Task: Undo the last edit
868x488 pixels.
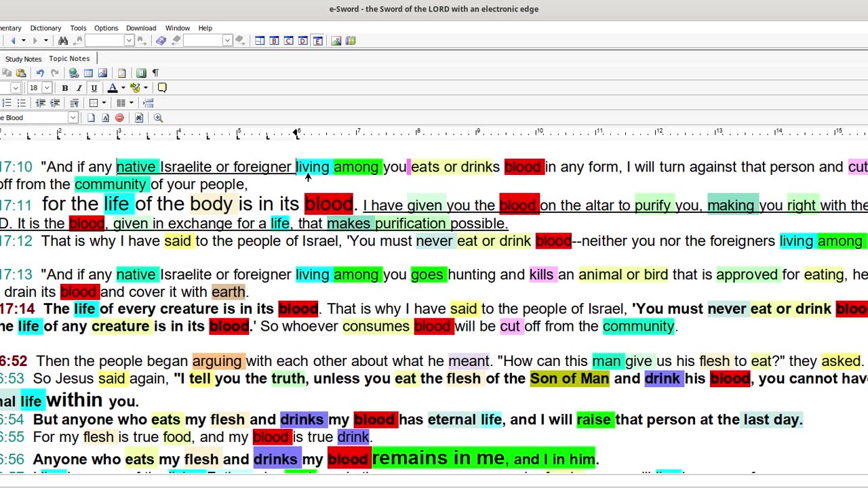Action: pyautogui.click(x=40, y=73)
